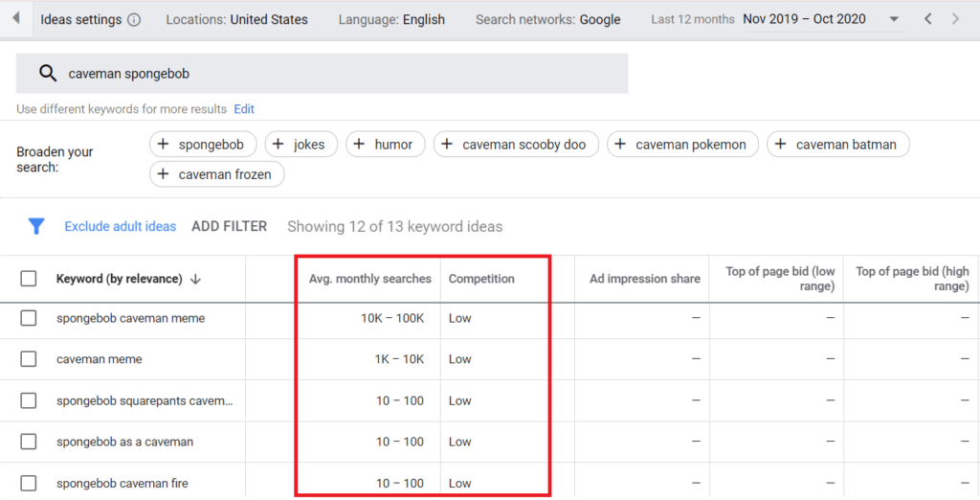Open the date range dropdown

(894, 19)
